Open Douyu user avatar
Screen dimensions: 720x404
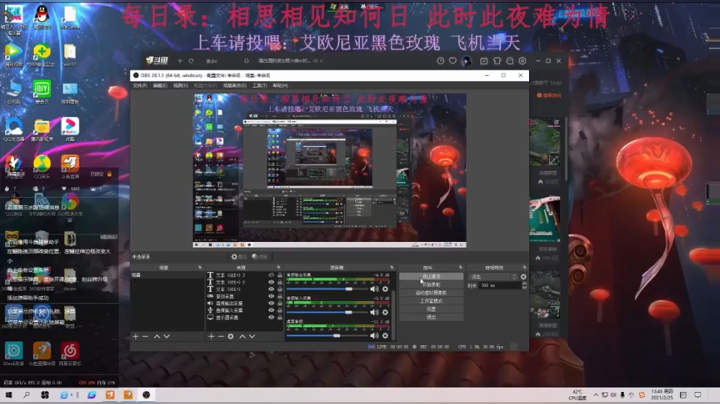pos(466,61)
